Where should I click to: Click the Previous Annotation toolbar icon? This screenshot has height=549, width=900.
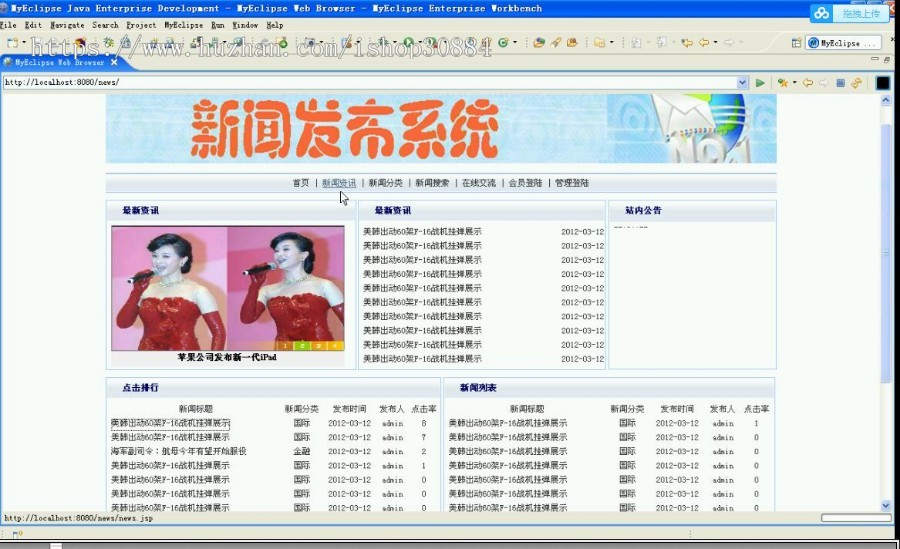[x=661, y=42]
